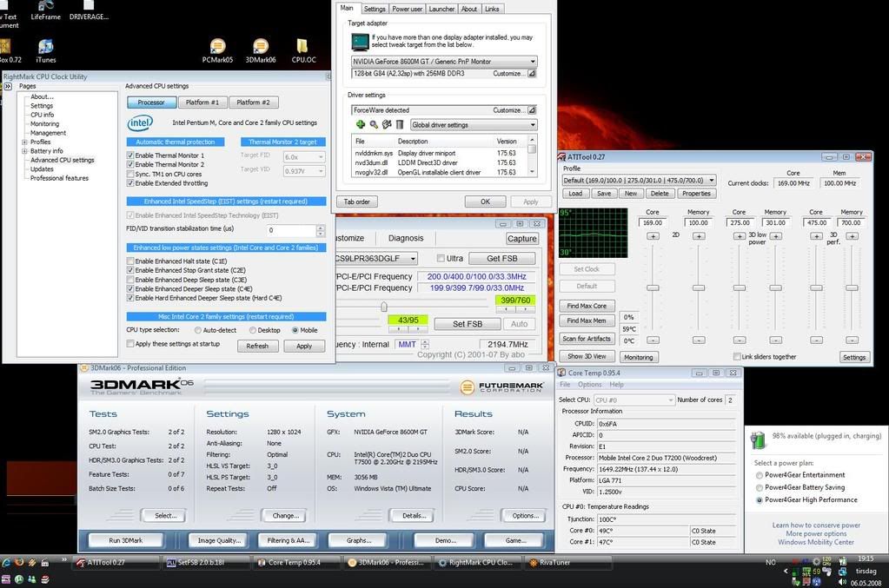
Task: Click the wrench-and-card icon in RivaTuner driver settings
Action: pyautogui.click(x=387, y=124)
